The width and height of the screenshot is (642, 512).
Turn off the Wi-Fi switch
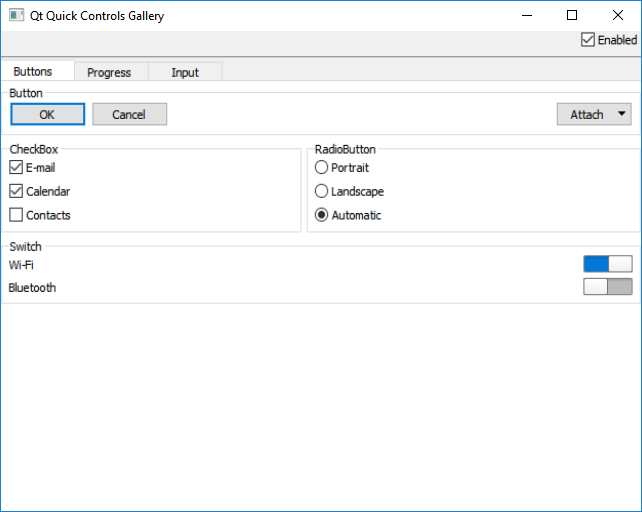pos(608,264)
